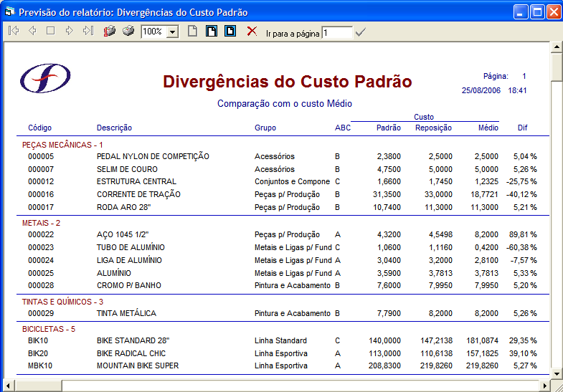Screen dimensions: 563x392
Task: Click the 'Padrão' column header
Action: [x=389, y=128]
